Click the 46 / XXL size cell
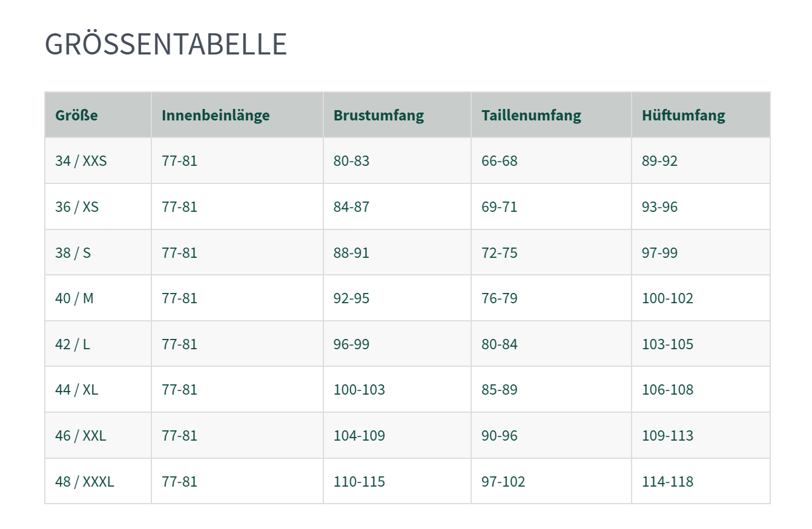Image resolution: width=812 pixels, height=529 pixels. 81,436
